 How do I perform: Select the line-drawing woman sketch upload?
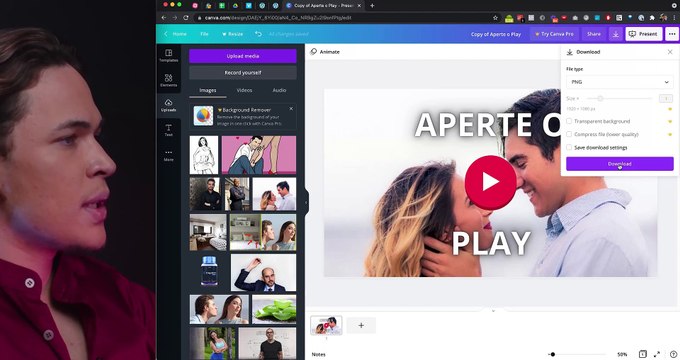pos(204,155)
